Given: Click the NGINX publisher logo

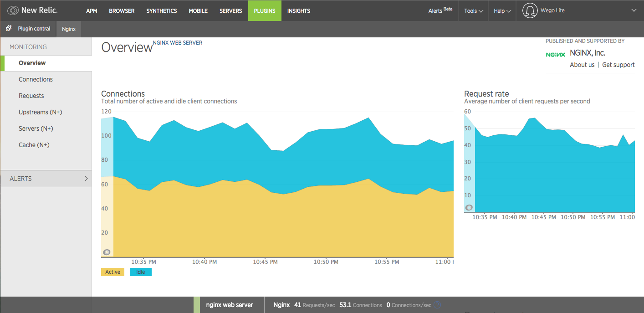Looking at the screenshot, I should coord(556,54).
